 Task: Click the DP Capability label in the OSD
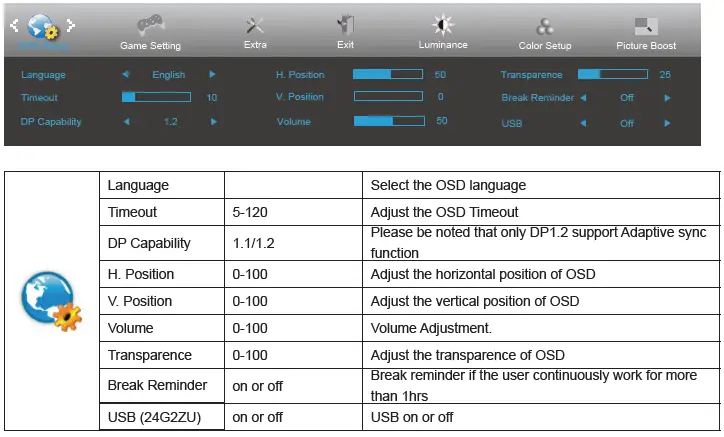tap(51, 122)
